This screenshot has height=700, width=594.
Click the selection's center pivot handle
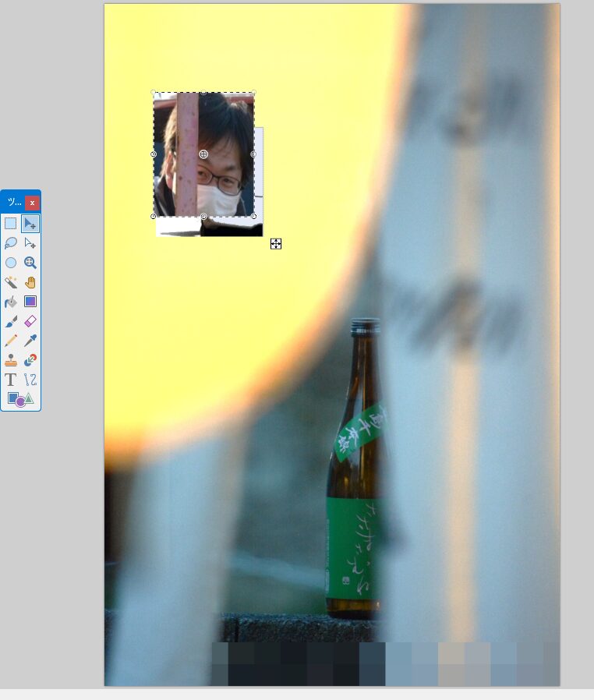click(203, 154)
